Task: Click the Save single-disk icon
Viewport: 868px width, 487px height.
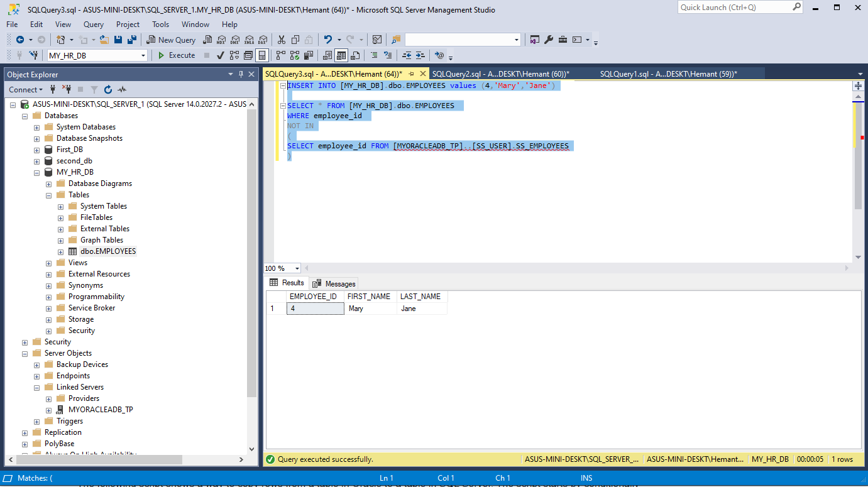Action: pyautogui.click(x=118, y=40)
